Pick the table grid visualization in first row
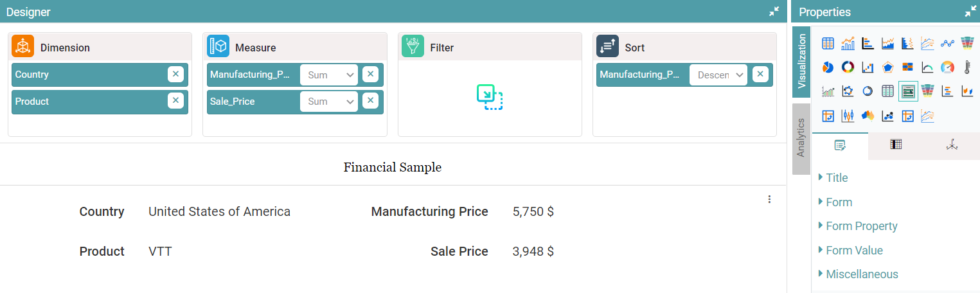 (x=828, y=44)
